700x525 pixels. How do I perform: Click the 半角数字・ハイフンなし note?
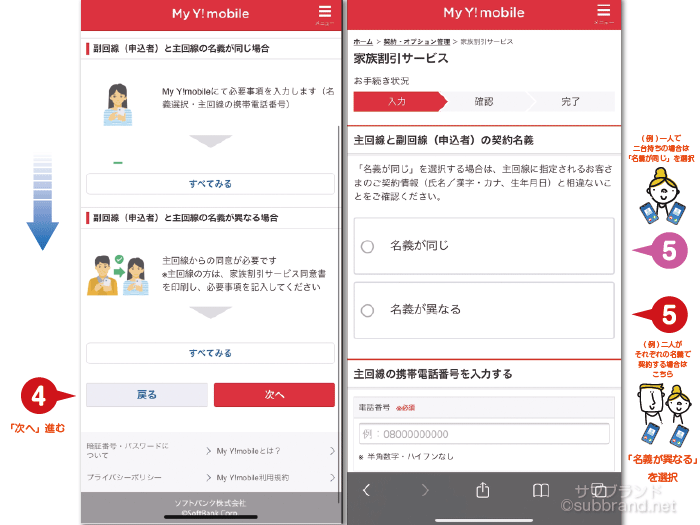click(x=406, y=456)
